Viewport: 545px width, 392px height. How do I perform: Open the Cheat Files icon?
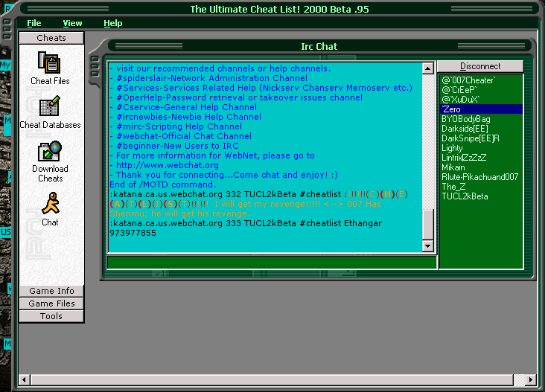49,62
